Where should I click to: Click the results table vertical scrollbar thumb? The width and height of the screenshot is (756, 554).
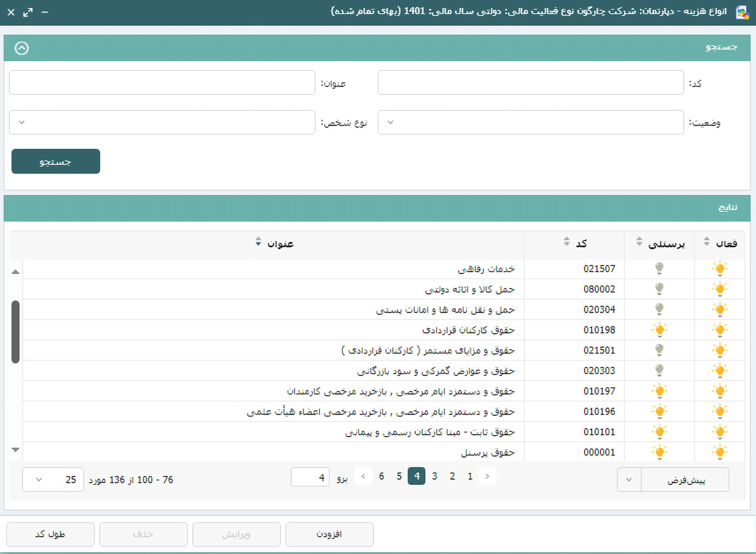pos(15,332)
